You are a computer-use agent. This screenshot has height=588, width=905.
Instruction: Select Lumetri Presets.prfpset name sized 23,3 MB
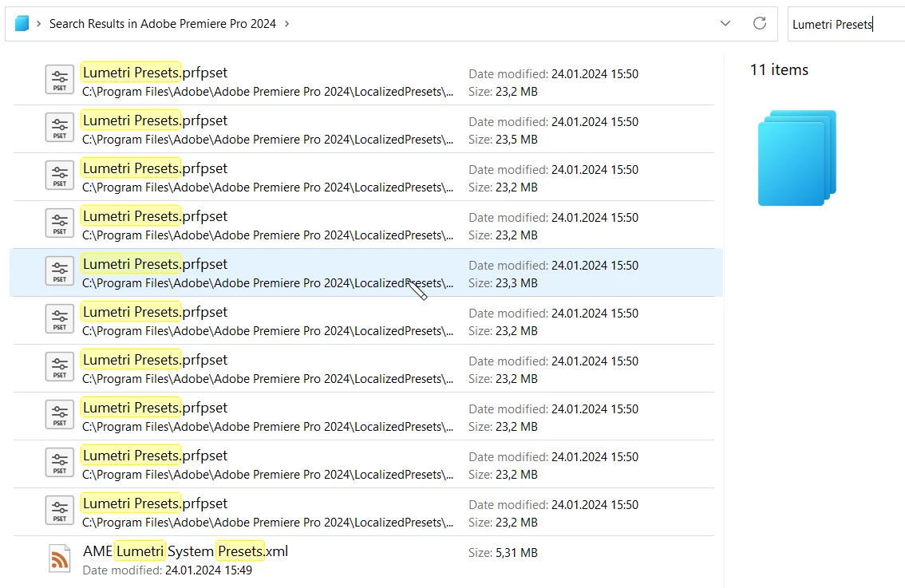(156, 264)
